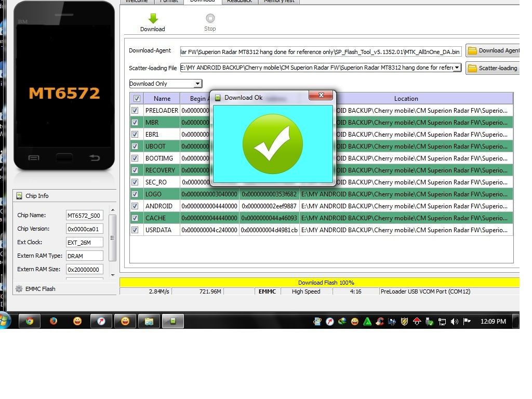
Task: Uncheck the CACHE partition checkbox
Action: point(135,218)
